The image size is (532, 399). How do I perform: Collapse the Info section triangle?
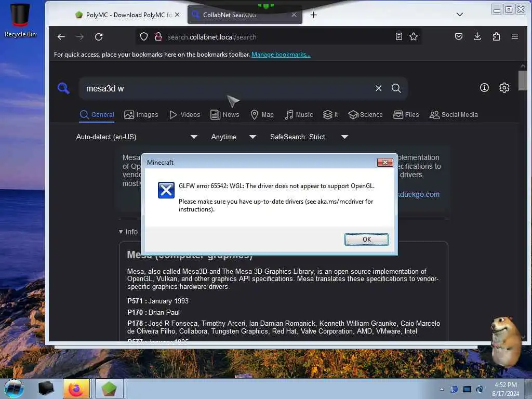(121, 232)
